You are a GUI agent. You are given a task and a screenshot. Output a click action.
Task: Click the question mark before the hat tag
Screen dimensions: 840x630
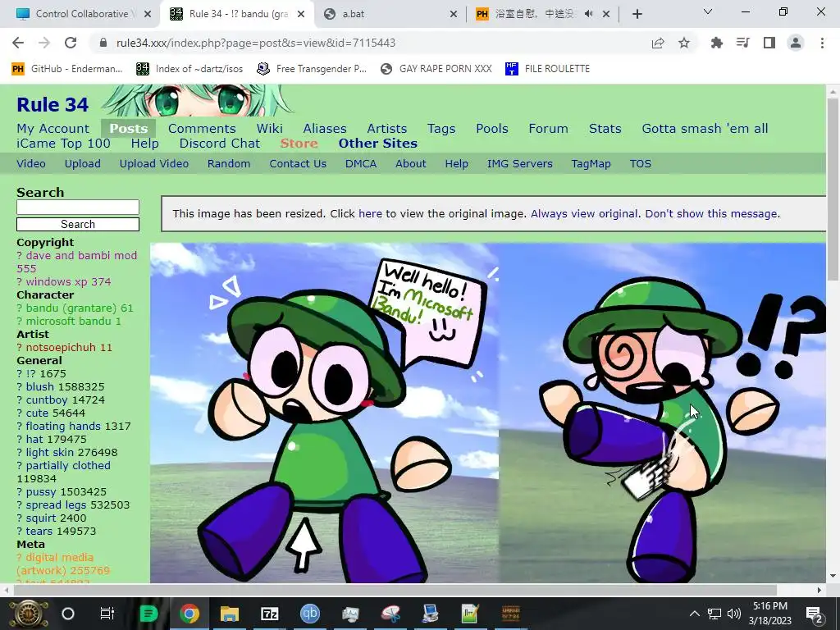[x=20, y=440]
